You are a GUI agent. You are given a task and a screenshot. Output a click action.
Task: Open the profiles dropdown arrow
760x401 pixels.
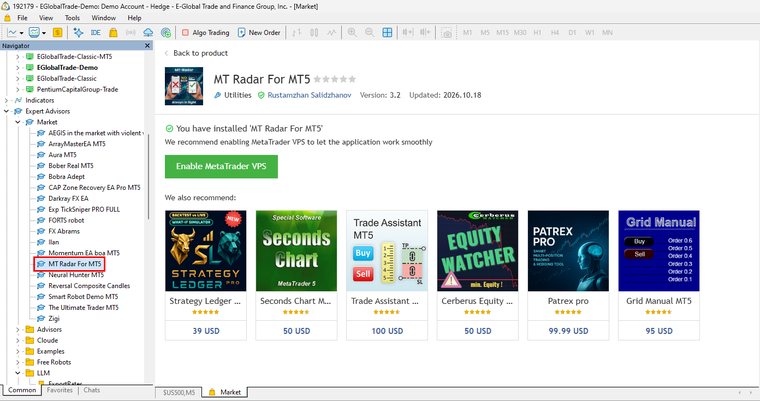coord(44,33)
